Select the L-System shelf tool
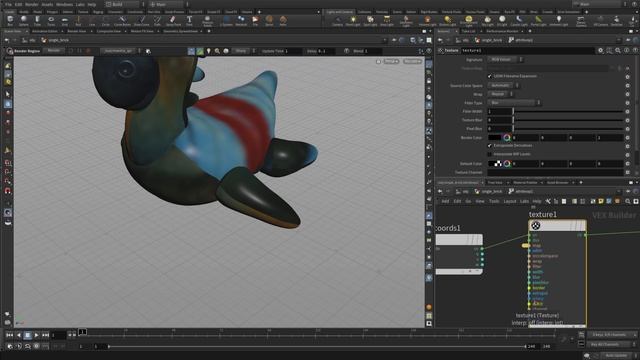Viewport: 640px width, 360px height. coord(226,20)
